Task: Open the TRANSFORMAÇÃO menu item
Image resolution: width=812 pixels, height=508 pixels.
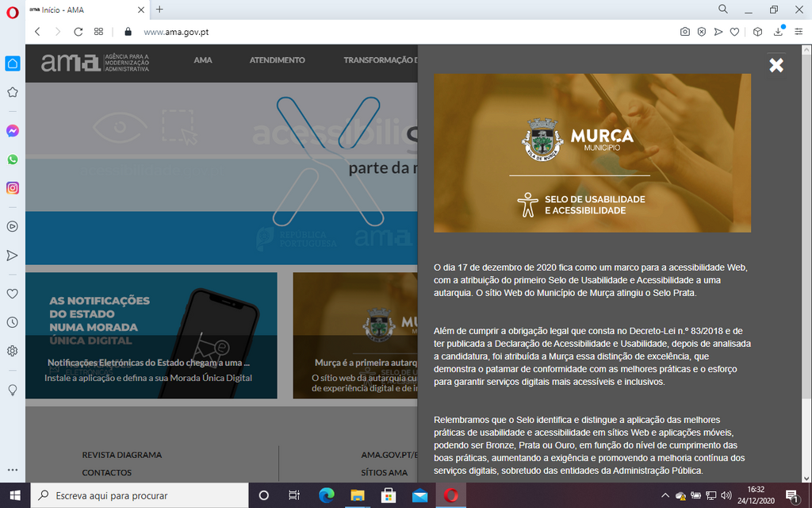Action: tap(381, 60)
